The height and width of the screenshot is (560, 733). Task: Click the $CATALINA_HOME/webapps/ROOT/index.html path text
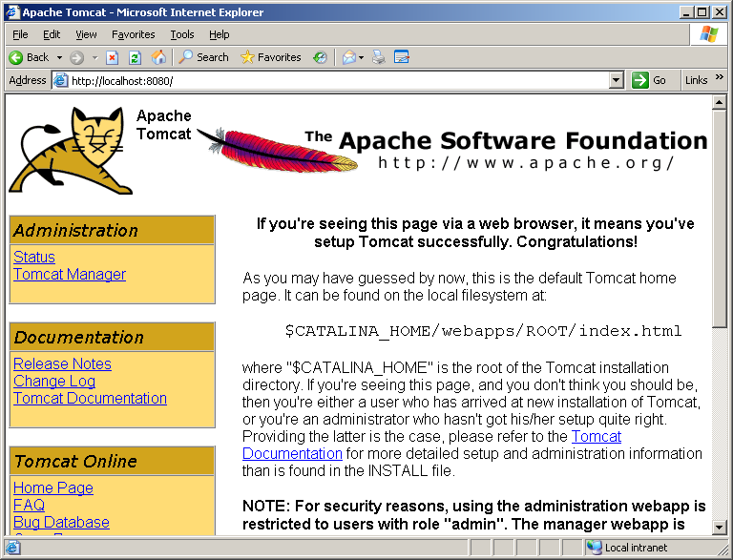(x=483, y=331)
